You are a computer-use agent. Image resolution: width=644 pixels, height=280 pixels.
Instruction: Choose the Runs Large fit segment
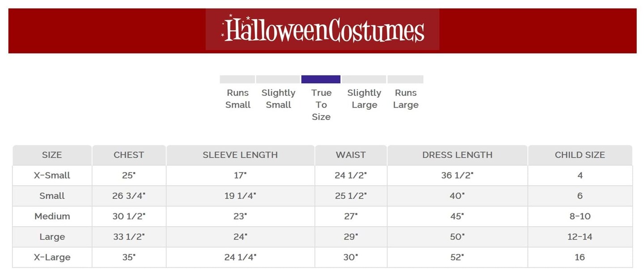click(x=405, y=79)
